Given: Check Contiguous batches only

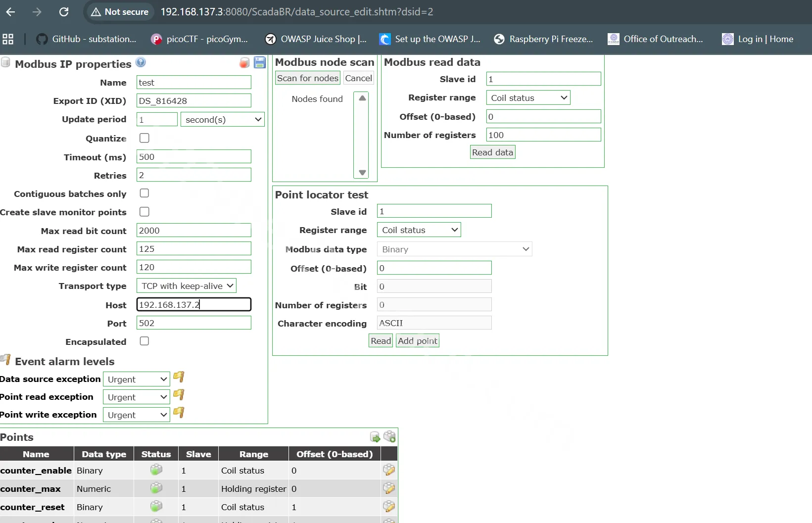Looking at the screenshot, I should pyautogui.click(x=144, y=193).
